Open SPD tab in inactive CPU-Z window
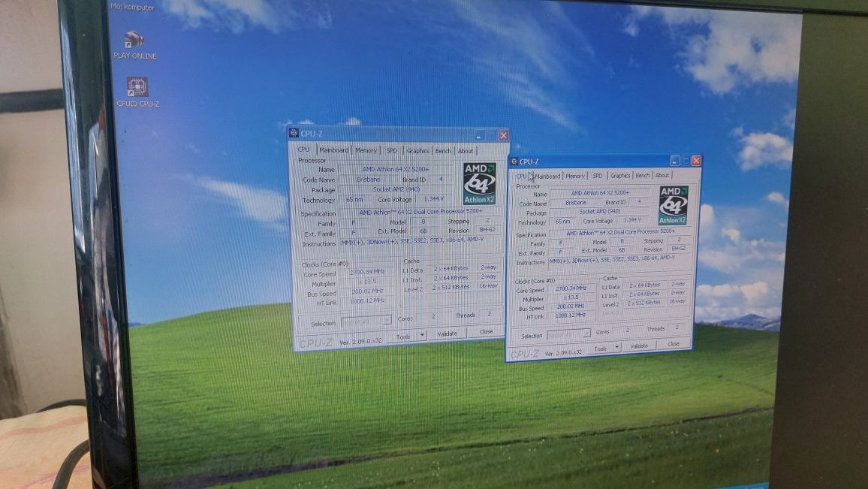 (392, 150)
